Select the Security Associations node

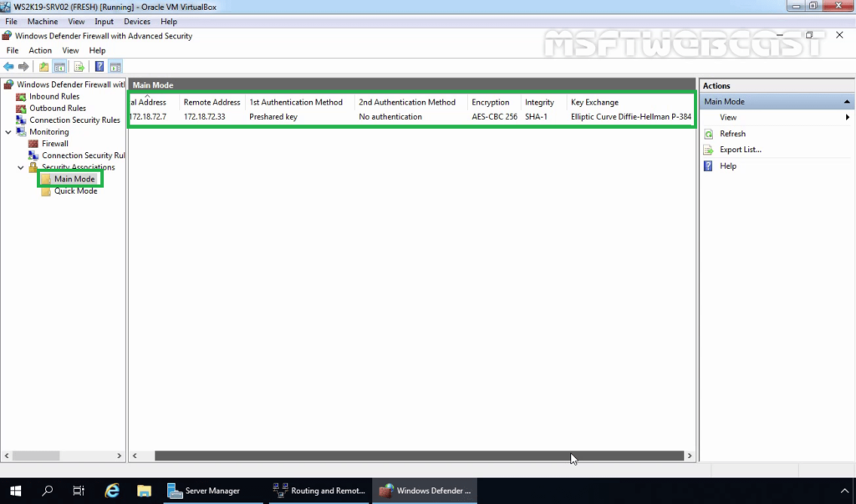pyautogui.click(x=78, y=167)
